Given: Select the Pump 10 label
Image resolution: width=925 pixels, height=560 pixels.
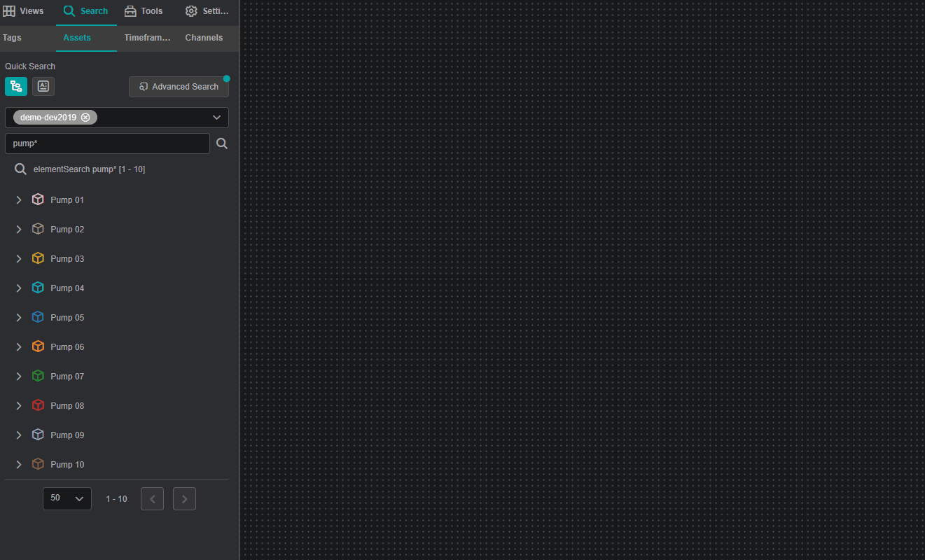Looking at the screenshot, I should 67,465.
